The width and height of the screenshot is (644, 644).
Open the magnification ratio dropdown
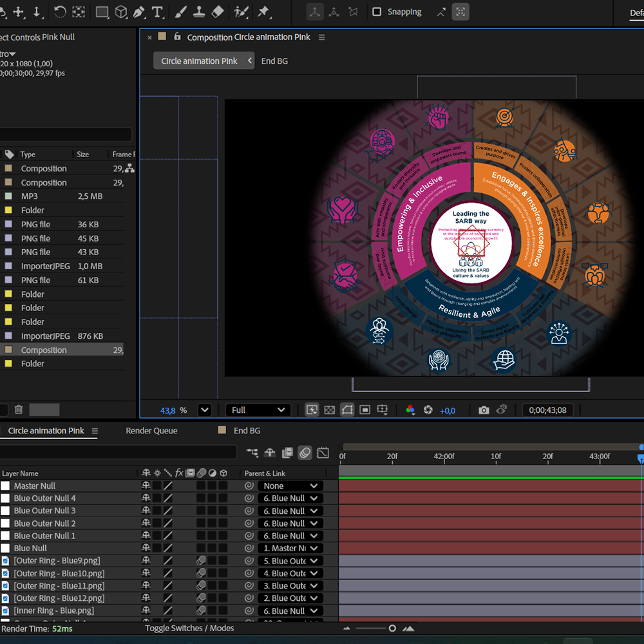tap(204, 410)
